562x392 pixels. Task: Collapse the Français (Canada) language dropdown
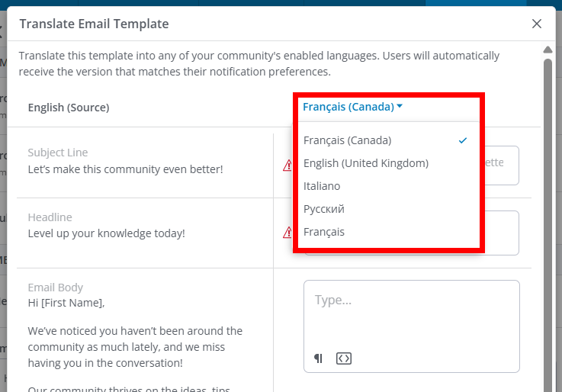(352, 107)
